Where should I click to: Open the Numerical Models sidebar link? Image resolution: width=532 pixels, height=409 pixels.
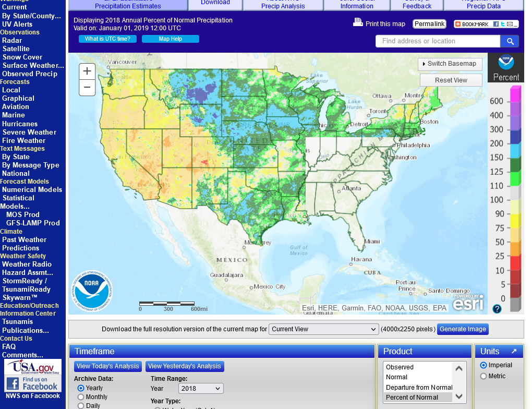(32, 190)
